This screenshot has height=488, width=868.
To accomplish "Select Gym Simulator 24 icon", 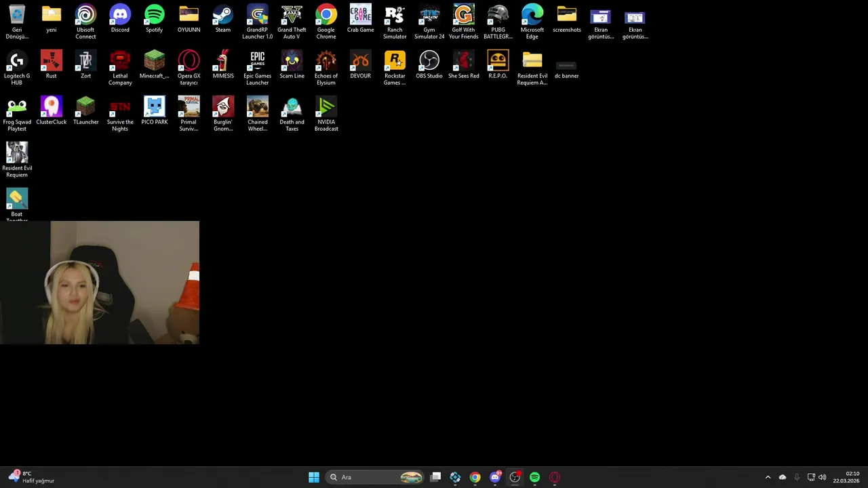I will (429, 22).
